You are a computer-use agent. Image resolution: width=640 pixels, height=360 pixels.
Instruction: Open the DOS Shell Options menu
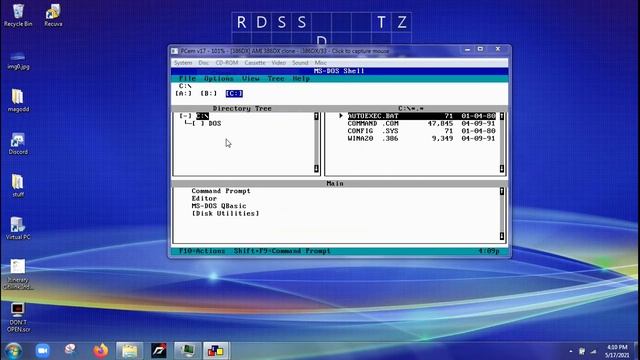coord(219,78)
